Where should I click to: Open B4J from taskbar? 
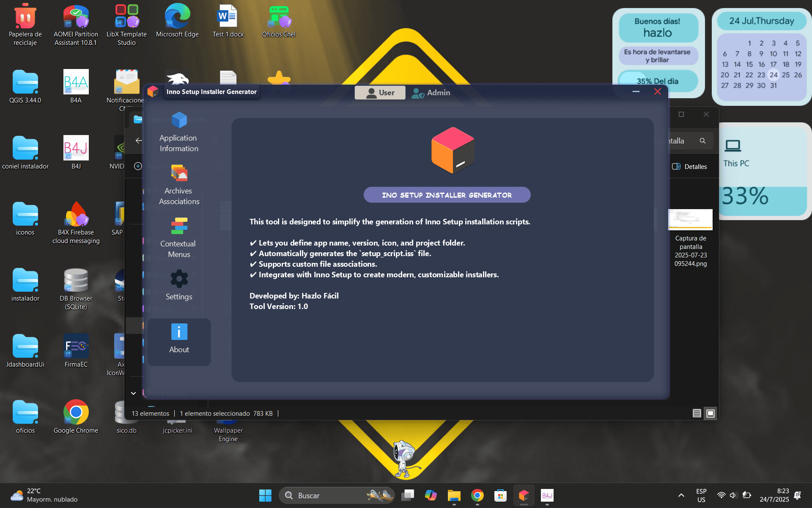(x=547, y=495)
